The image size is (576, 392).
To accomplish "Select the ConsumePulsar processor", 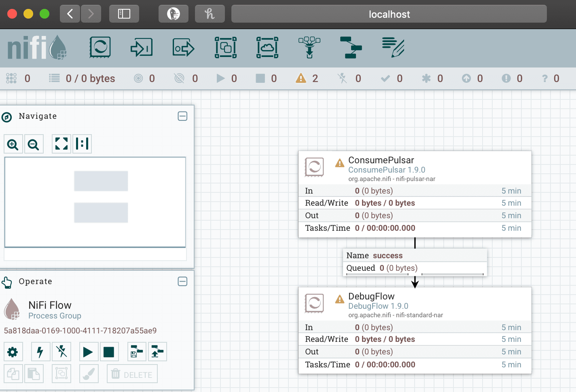I will pyautogui.click(x=415, y=194).
